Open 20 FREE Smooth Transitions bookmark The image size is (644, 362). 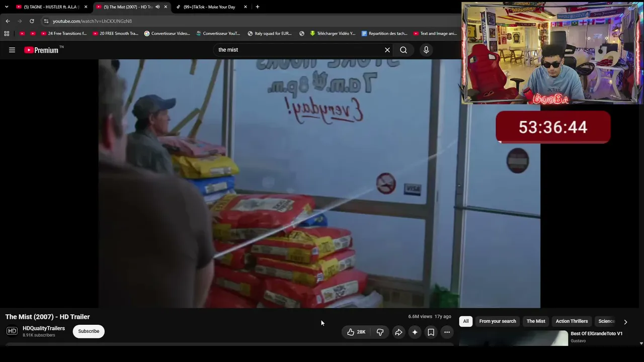point(116,34)
